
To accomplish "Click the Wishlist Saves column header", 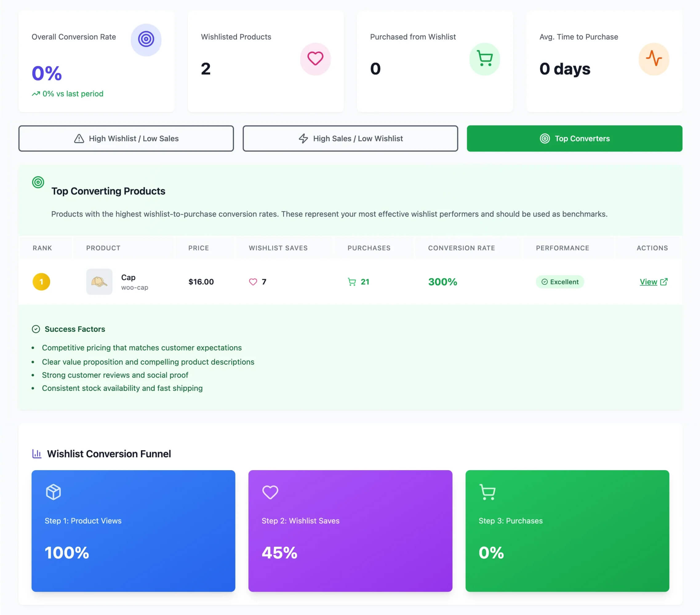I will tap(278, 248).
